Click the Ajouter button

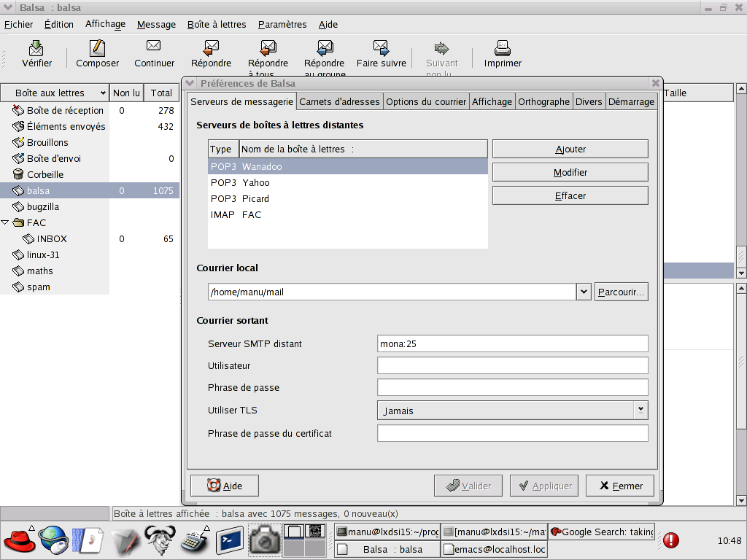click(x=570, y=149)
